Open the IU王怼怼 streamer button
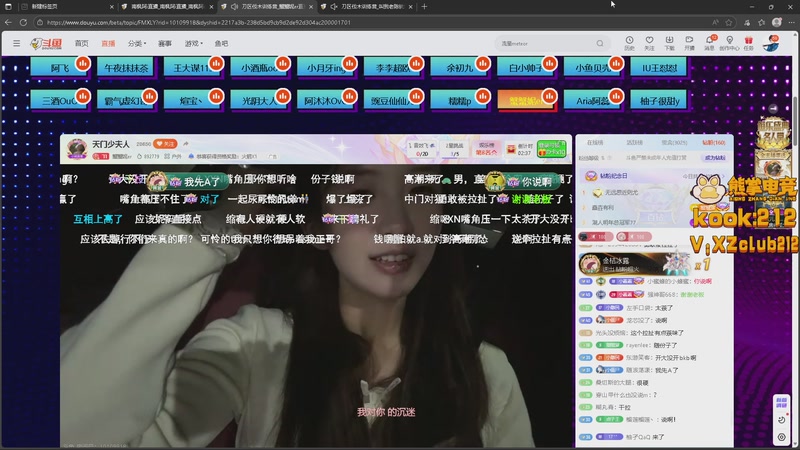Viewport: 800px width, 450px height. [x=659, y=67]
